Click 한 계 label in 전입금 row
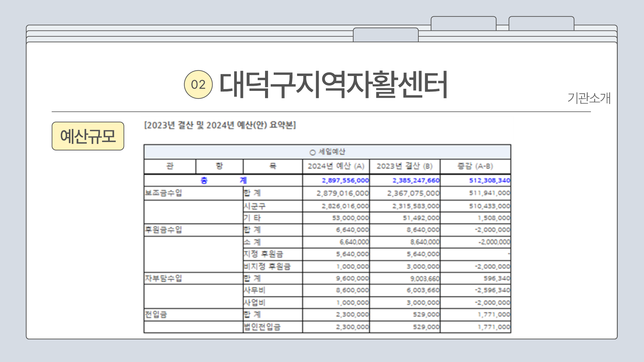This screenshot has width=644, height=362. [252, 315]
